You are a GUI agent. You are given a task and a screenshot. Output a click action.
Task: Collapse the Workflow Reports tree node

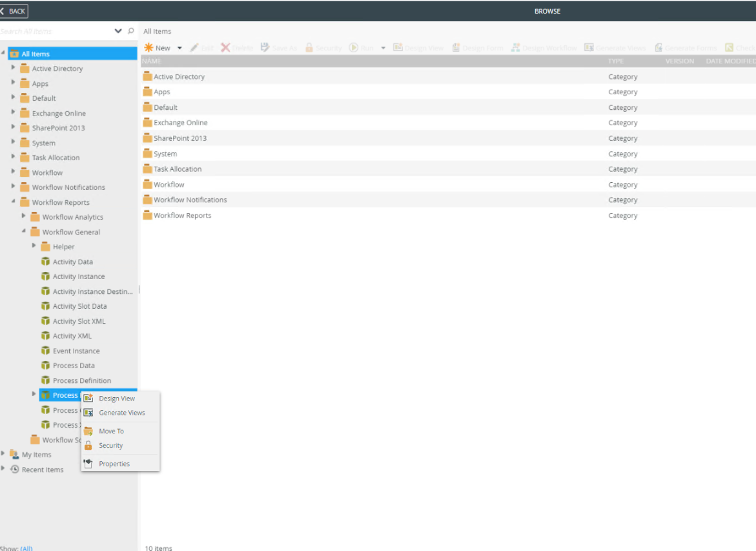13,201
